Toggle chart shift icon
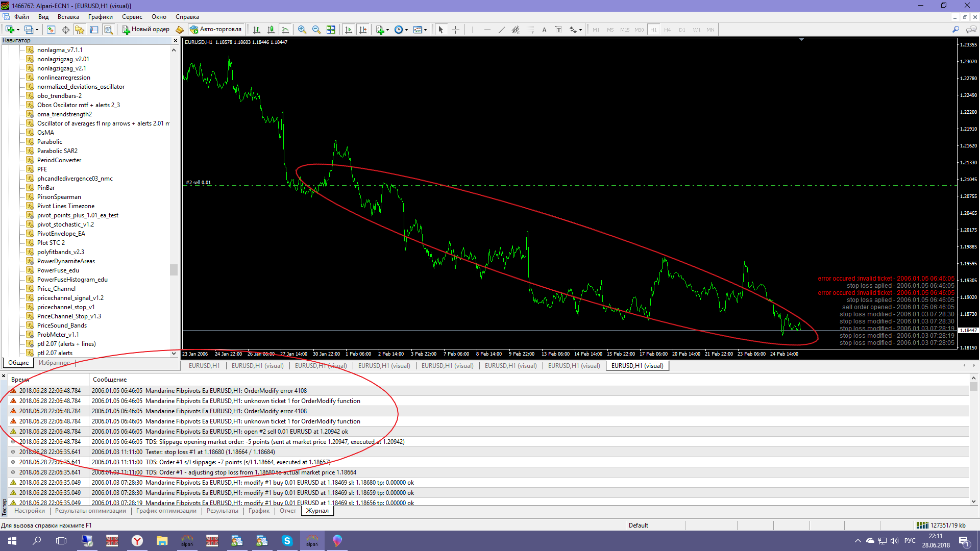 click(x=363, y=30)
